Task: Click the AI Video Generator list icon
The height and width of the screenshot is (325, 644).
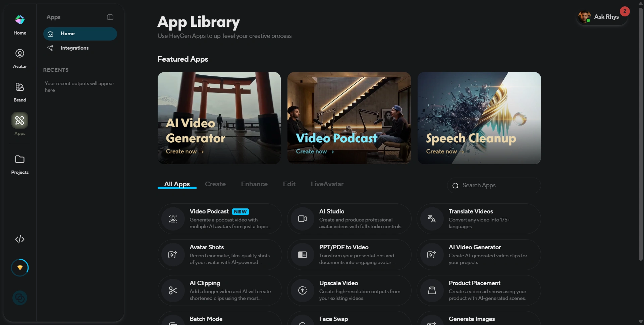Action: coord(432,255)
